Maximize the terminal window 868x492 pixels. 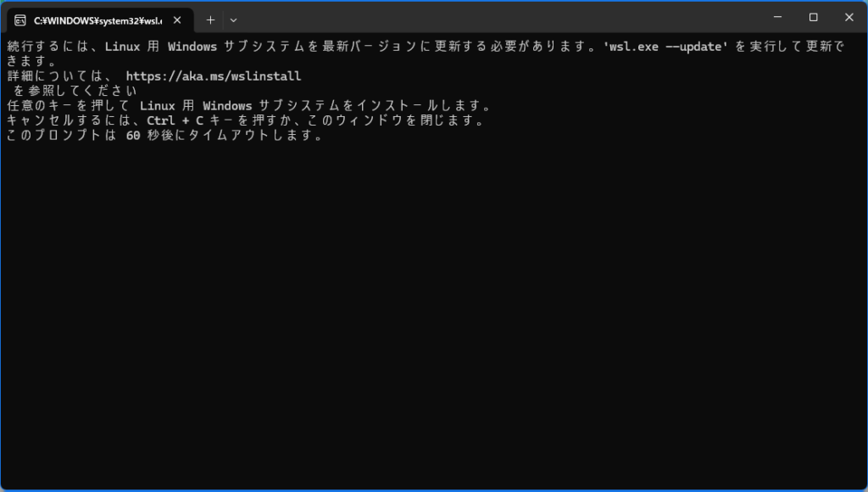tap(813, 17)
